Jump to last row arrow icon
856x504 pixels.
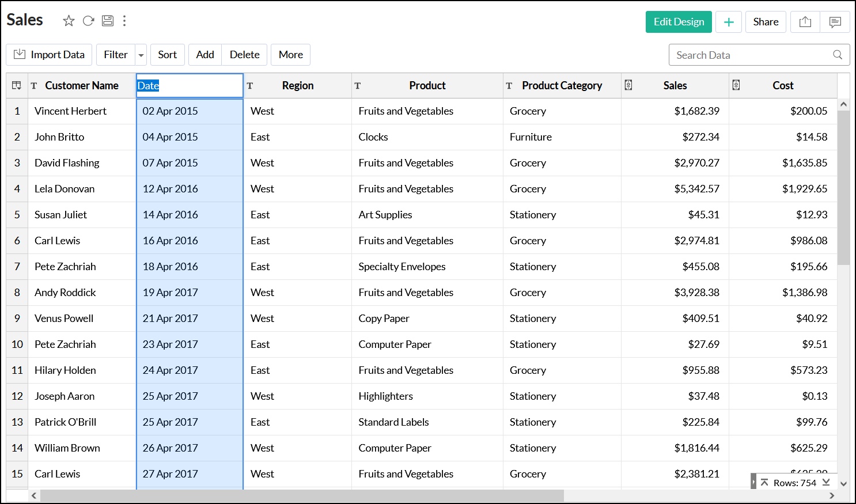pyautogui.click(x=826, y=482)
